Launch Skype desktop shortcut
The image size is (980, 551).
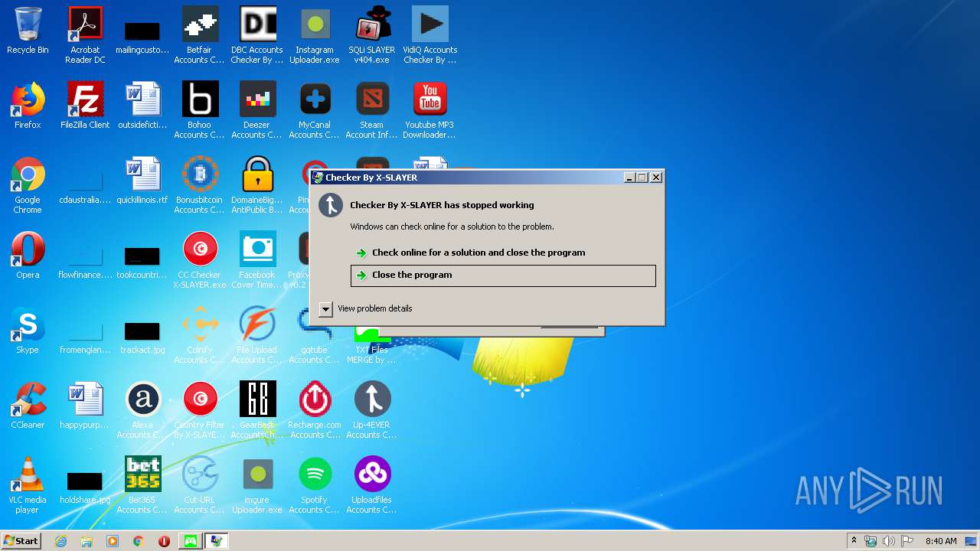coord(28,331)
